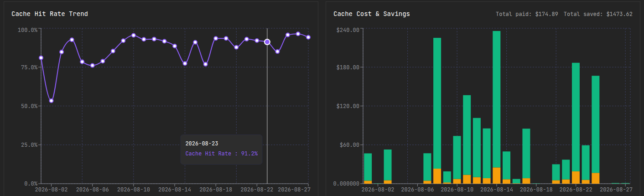Click the 75.0% y-axis label
The height and width of the screenshot is (196, 644).
(x=29, y=67)
